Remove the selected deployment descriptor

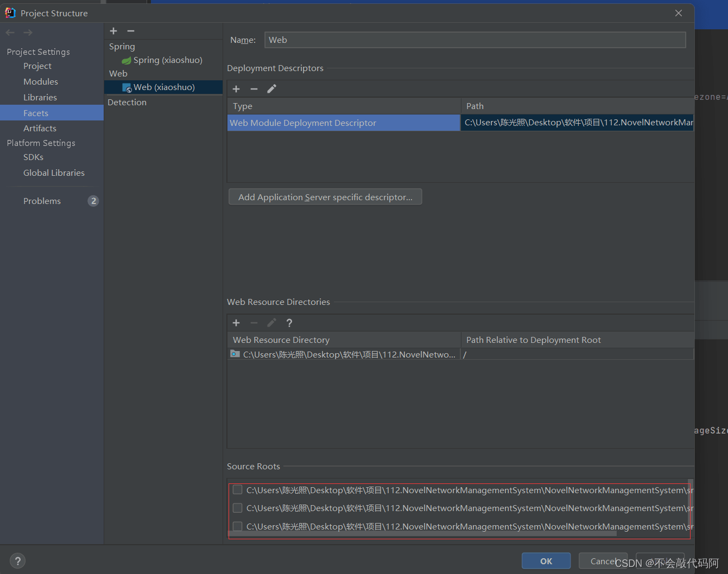pyautogui.click(x=254, y=89)
